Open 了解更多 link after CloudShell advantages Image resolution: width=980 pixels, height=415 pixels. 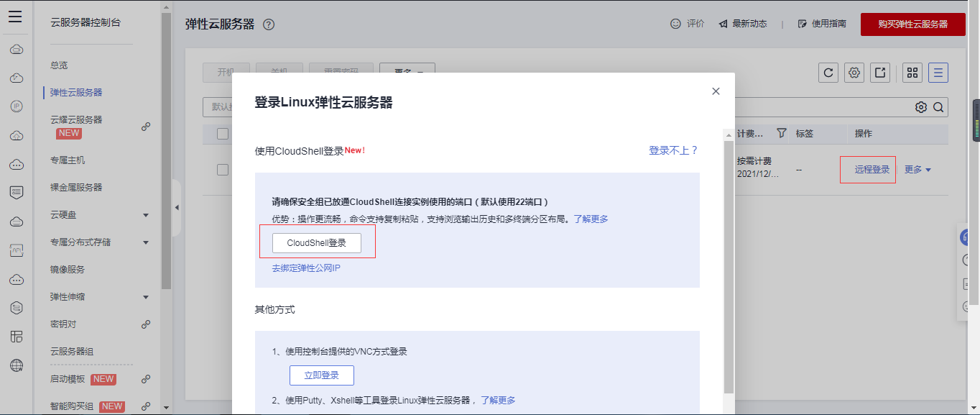point(591,219)
